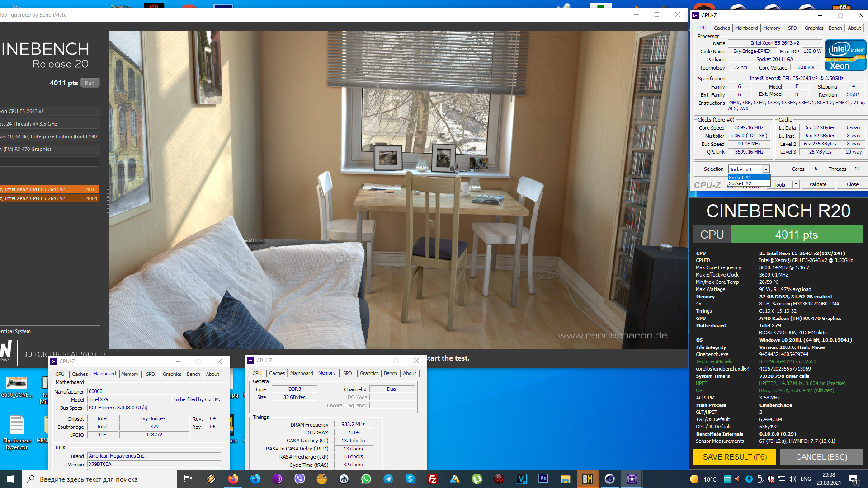The width and height of the screenshot is (868, 488).
Task: Open the Windows Start menu
Action: coord(11,479)
